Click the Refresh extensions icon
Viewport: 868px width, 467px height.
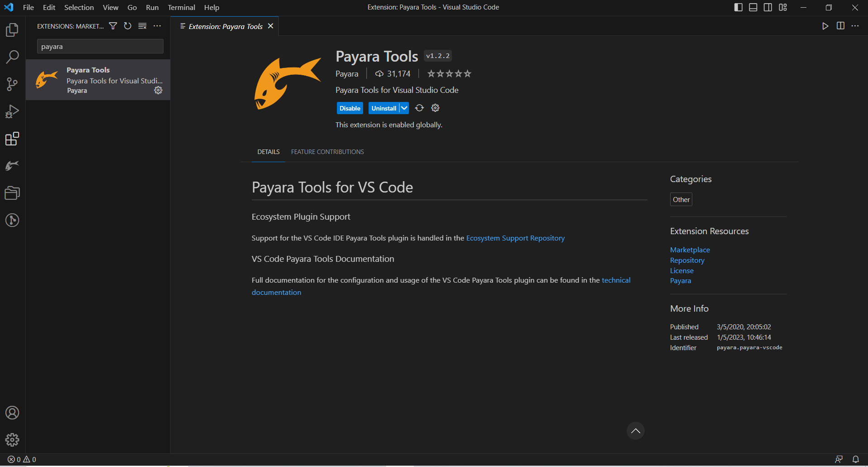point(127,26)
